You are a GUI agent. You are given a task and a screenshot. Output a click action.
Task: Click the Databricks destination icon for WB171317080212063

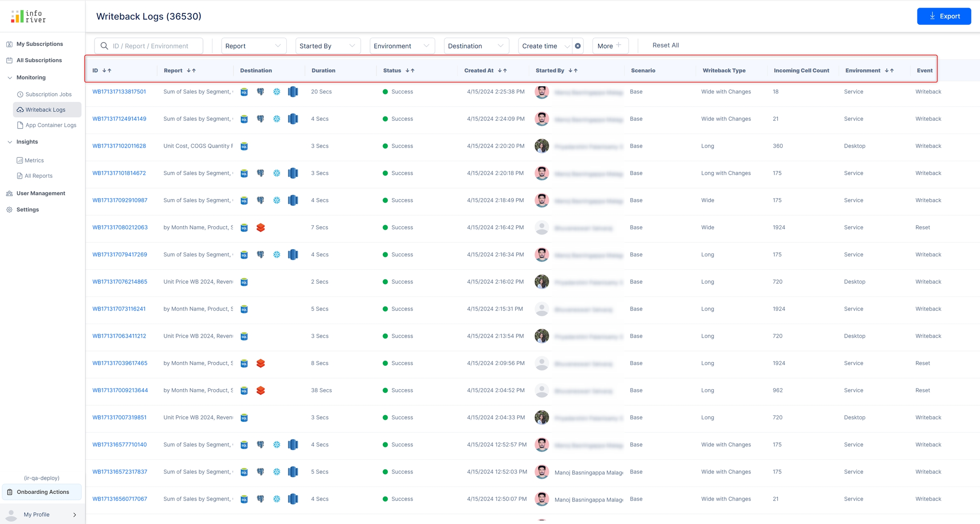click(261, 228)
